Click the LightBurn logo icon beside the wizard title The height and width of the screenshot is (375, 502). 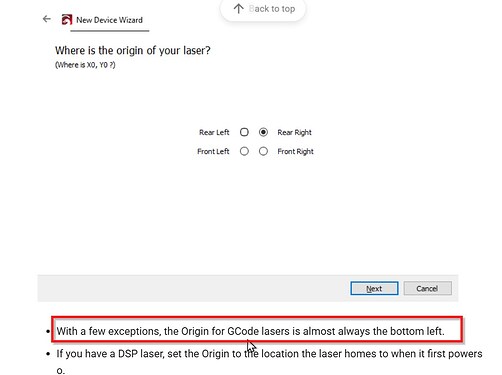click(x=67, y=20)
